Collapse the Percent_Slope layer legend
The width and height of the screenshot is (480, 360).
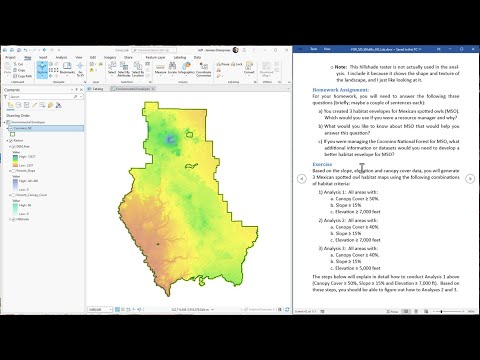tap(10, 171)
